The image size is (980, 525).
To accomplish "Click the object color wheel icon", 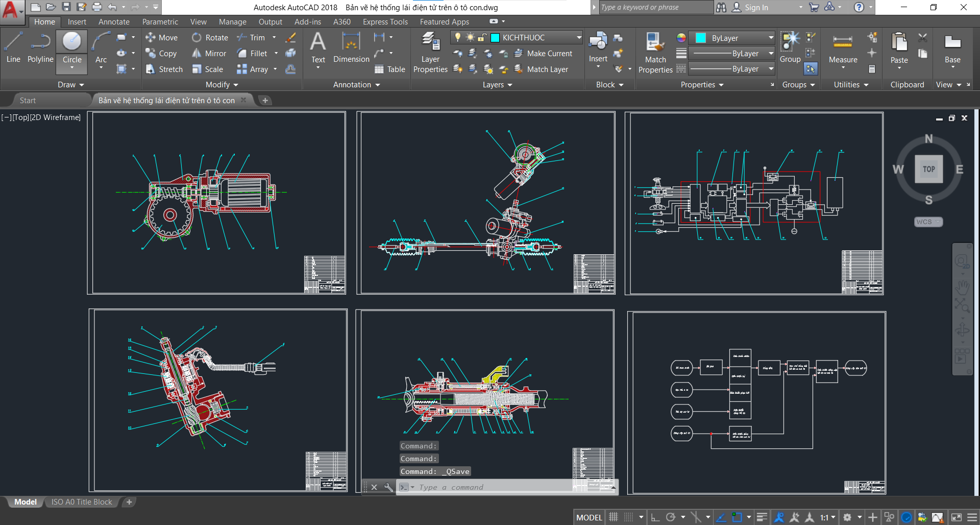I will point(681,38).
